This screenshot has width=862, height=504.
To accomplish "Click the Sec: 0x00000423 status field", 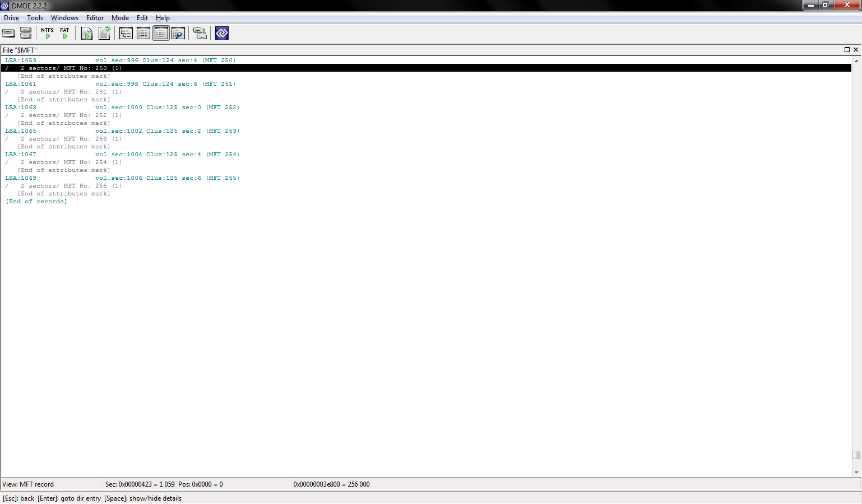I will click(x=197, y=484).
